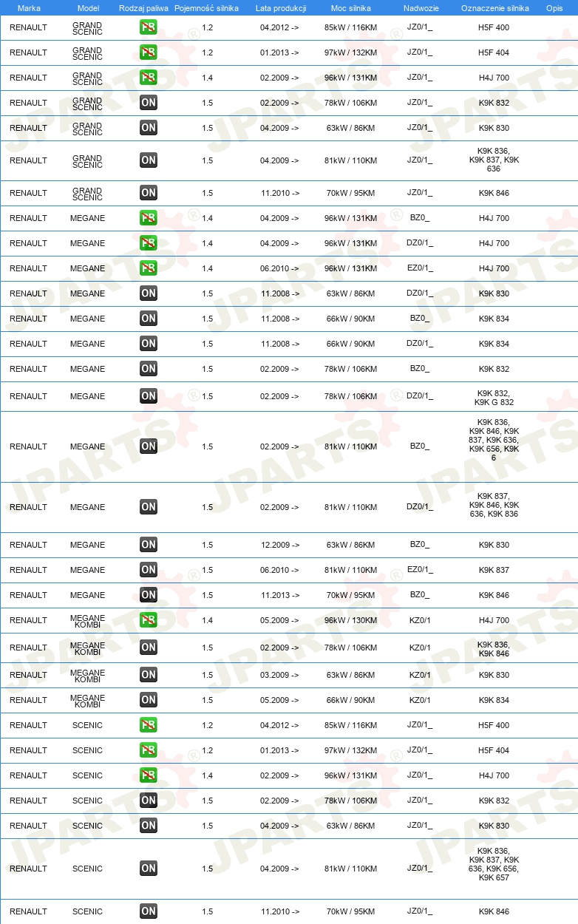Viewport: 578px width, 924px height.
Task: Click "1.4" capacity cell in Megane Kombi row
Action: pyautogui.click(x=208, y=620)
